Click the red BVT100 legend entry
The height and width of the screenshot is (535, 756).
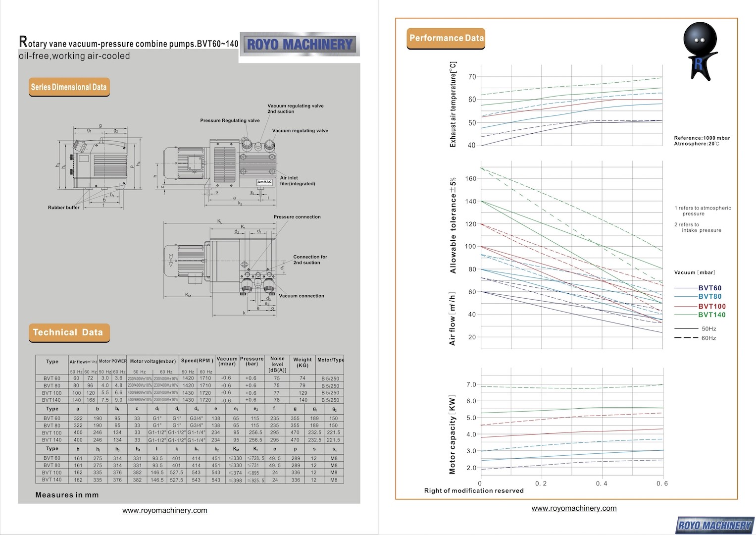(711, 306)
